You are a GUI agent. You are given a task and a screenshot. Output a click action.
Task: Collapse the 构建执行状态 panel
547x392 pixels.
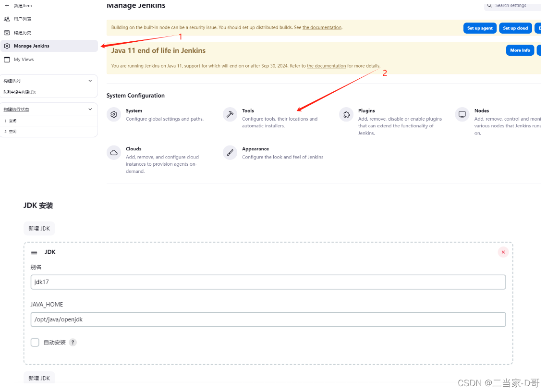pos(89,109)
